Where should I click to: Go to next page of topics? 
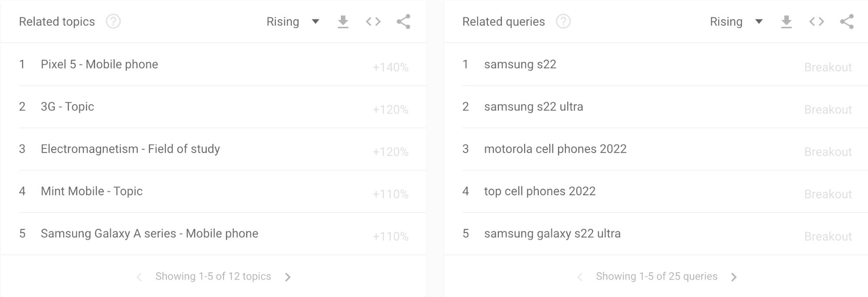287,277
